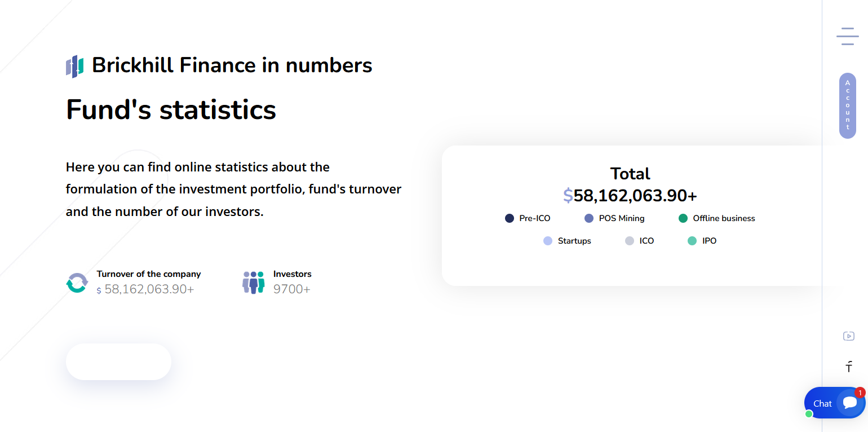Click the turnover circular arrows icon
Image resolution: width=868 pixels, height=432 pixels.
coord(77,283)
